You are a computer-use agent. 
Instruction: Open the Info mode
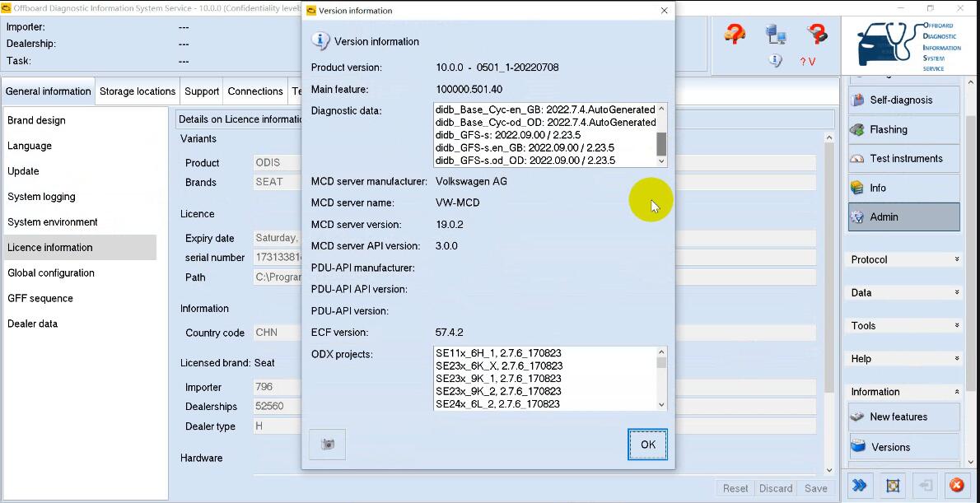[x=903, y=188]
